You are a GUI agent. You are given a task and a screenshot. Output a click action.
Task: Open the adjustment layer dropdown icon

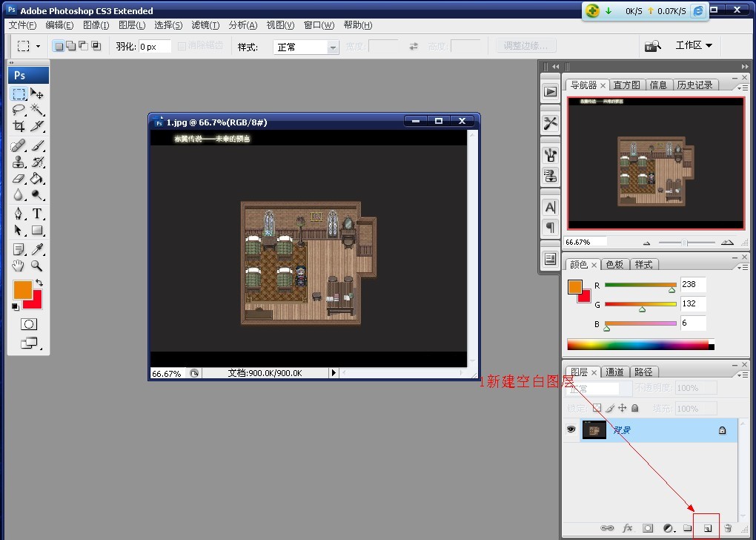click(x=669, y=528)
